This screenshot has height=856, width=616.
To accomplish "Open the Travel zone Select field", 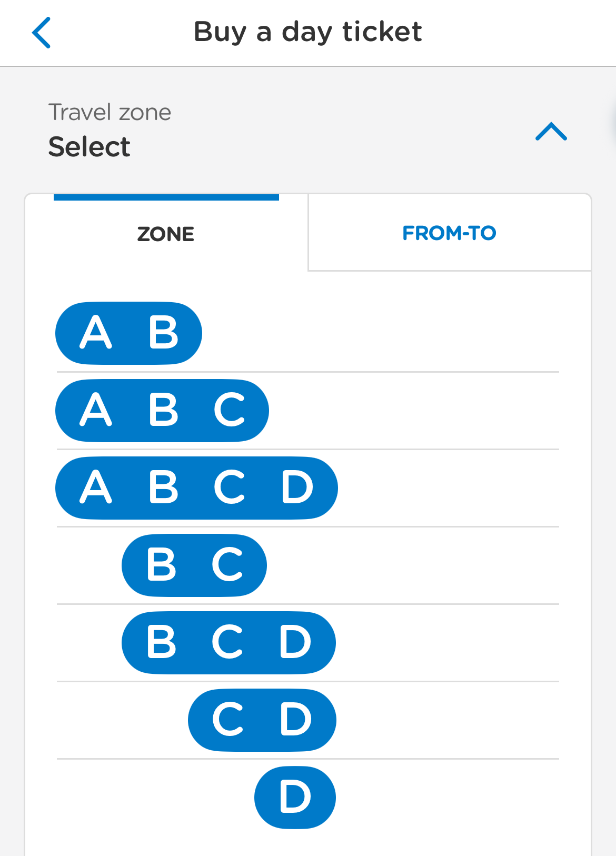I will click(x=90, y=147).
